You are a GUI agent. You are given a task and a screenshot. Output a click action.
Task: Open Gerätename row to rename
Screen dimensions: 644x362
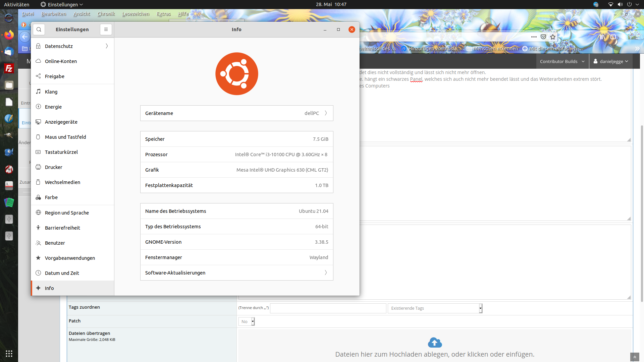click(x=236, y=113)
